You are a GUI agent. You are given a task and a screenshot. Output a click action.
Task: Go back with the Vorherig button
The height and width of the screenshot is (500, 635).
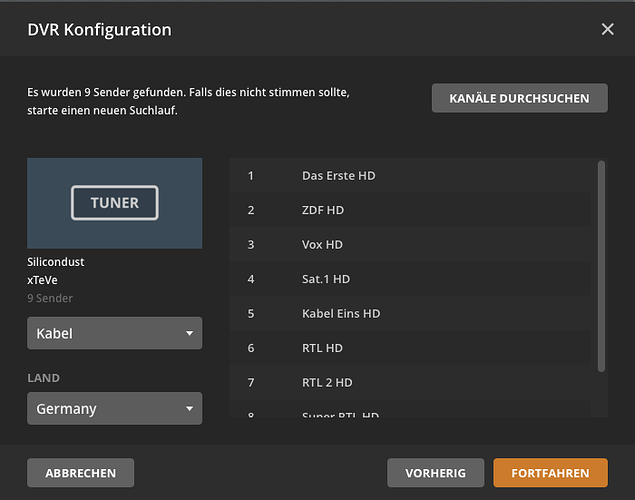(x=435, y=473)
